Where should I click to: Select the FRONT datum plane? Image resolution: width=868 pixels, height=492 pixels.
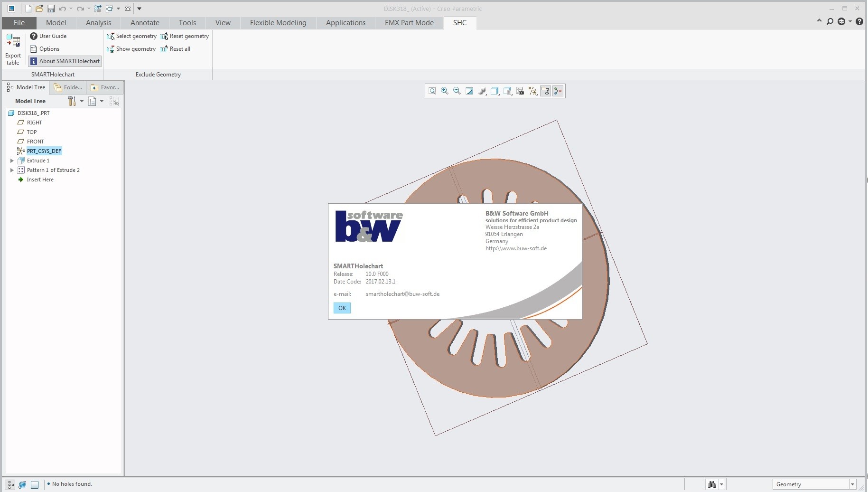click(x=30, y=142)
